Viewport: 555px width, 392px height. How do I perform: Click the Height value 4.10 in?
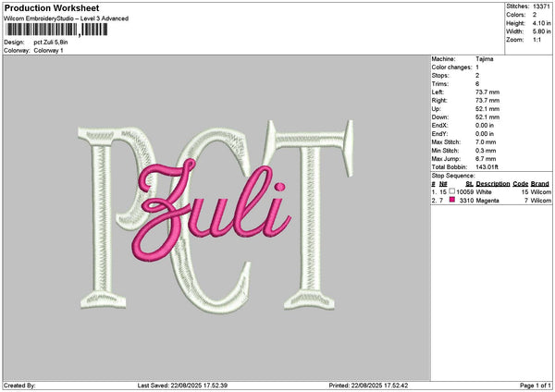[x=541, y=23]
